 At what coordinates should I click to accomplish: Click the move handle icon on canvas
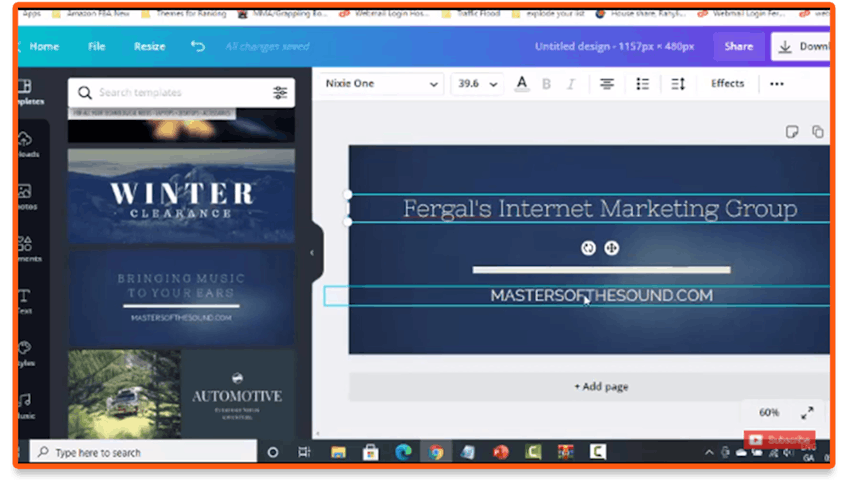point(612,248)
